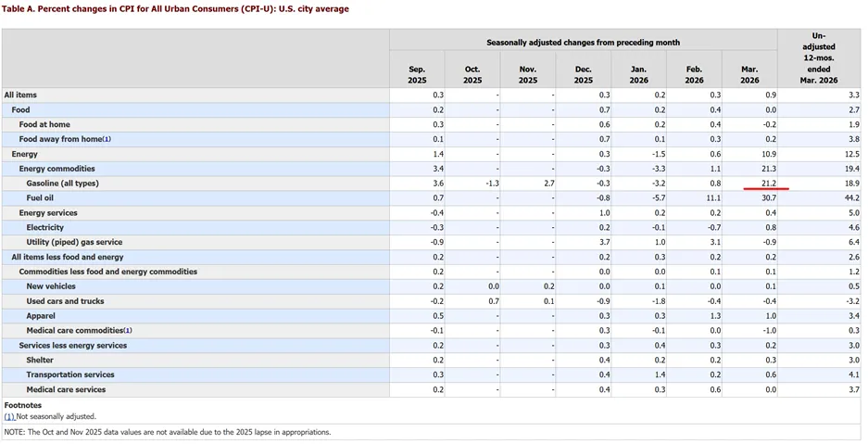868x444 pixels.
Task: Click the underlined 21.2 gasoline value
Action: [x=768, y=184]
